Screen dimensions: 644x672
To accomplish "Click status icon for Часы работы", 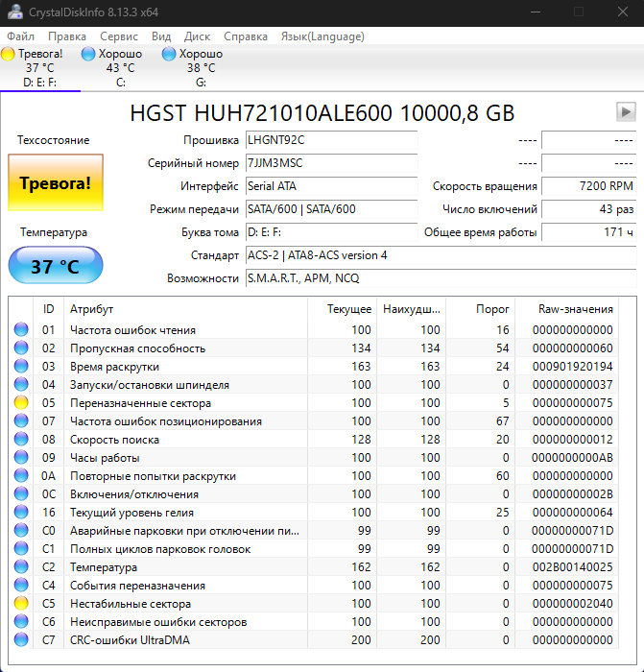I will click(21, 458).
